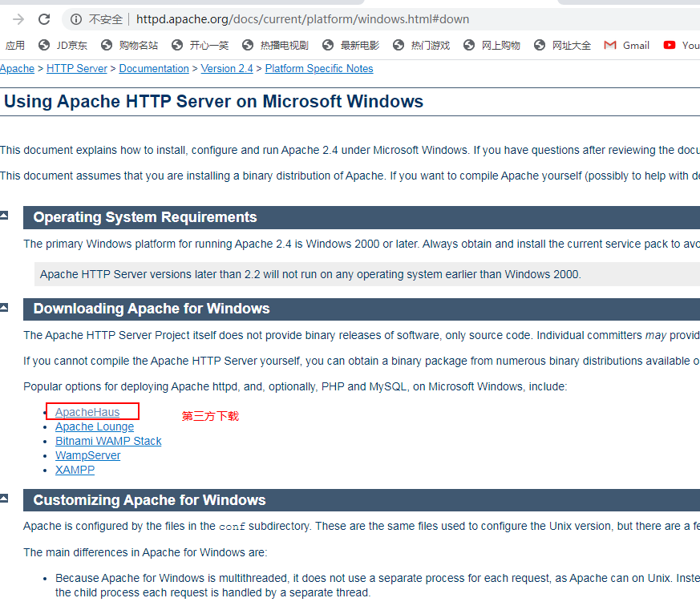Click 'The main differences in Apache for Windows are:'
The height and width of the screenshot is (610, 700).
pyautogui.click(x=145, y=552)
